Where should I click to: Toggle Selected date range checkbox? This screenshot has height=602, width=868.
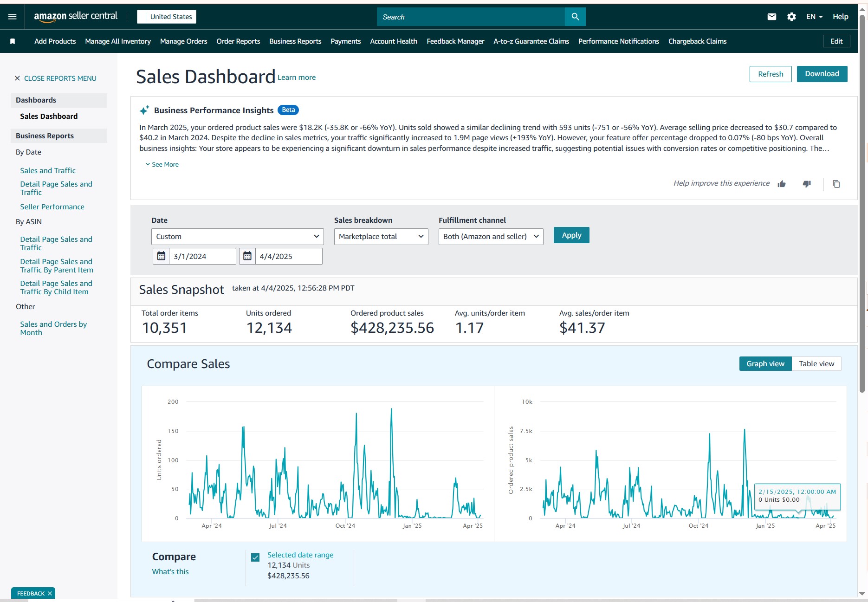click(255, 557)
